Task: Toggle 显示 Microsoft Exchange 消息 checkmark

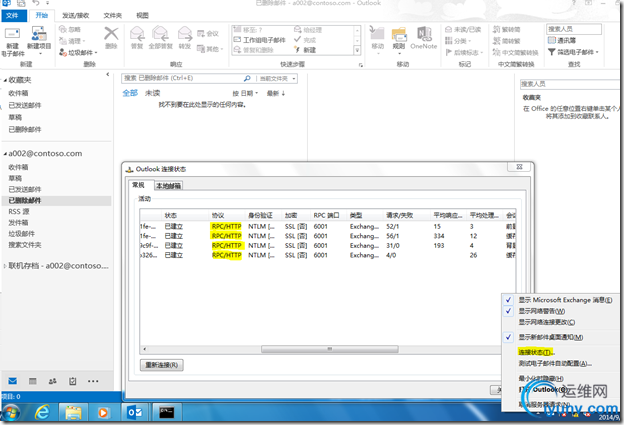Action: pyautogui.click(x=508, y=300)
